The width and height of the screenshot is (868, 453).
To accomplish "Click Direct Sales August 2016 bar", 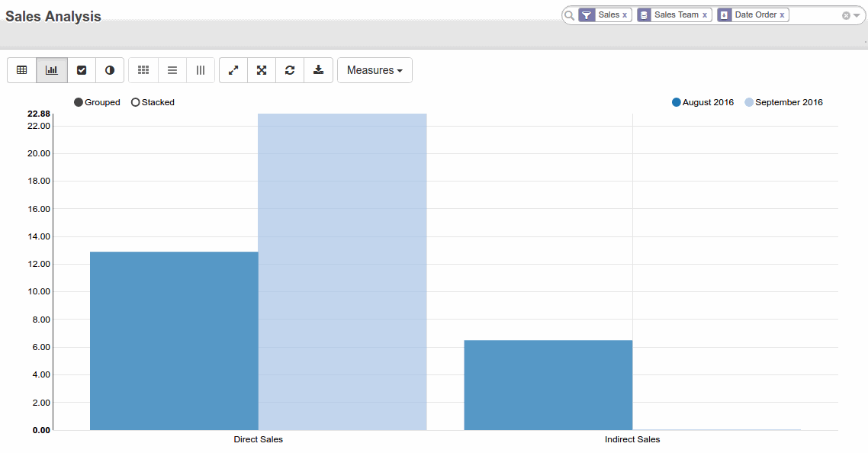I will (174, 341).
